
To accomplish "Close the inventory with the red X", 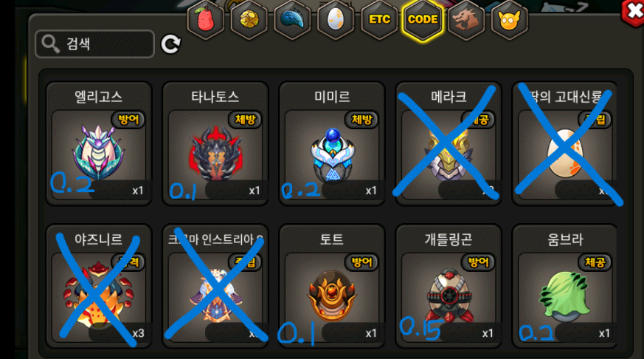I will pyautogui.click(x=633, y=13).
